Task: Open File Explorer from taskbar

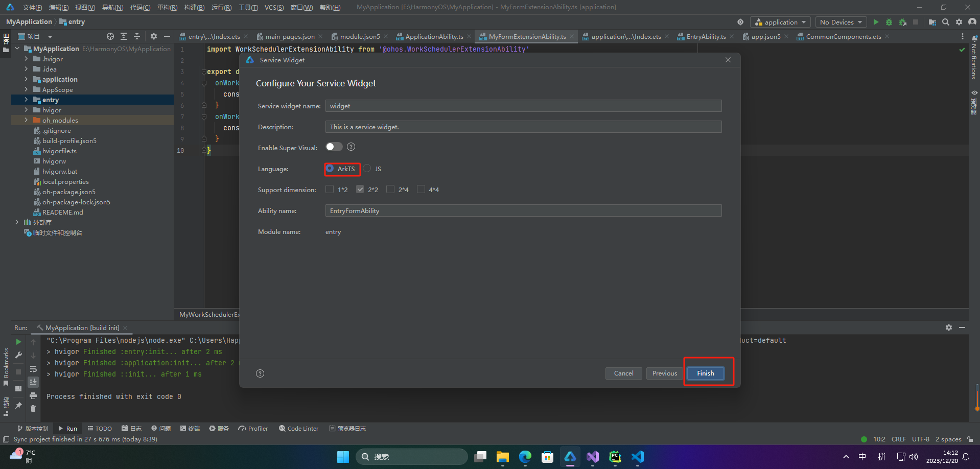Action: click(502, 457)
